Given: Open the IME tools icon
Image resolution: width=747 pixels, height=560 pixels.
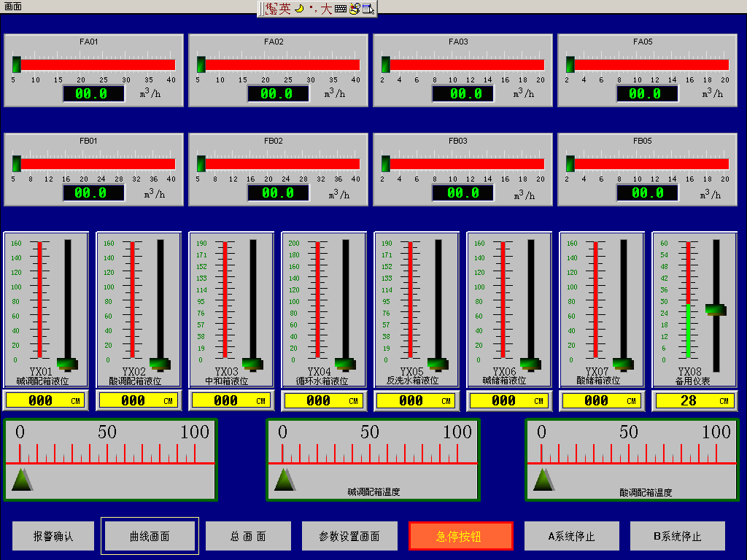Looking at the screenshot, I should click(355, 9).
